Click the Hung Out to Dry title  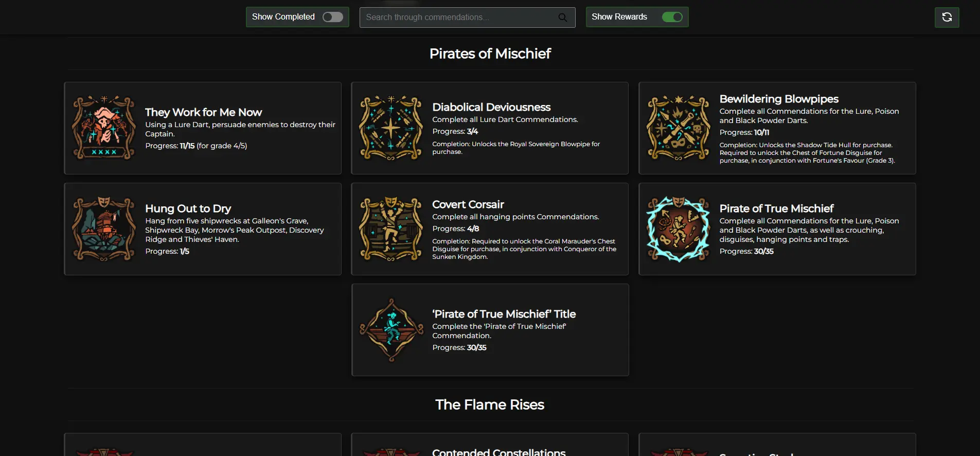point(188,208)
